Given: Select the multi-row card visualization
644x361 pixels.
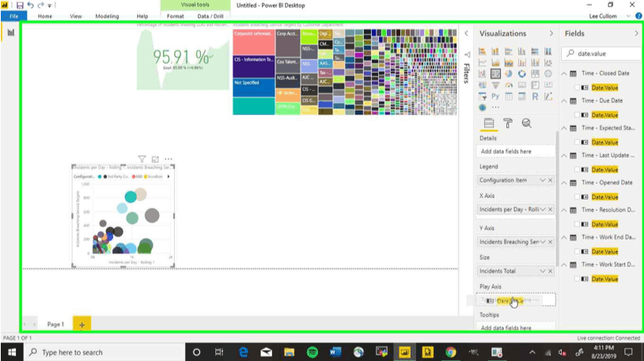Looking at the screenshot, I should click(x=535, y=85).
